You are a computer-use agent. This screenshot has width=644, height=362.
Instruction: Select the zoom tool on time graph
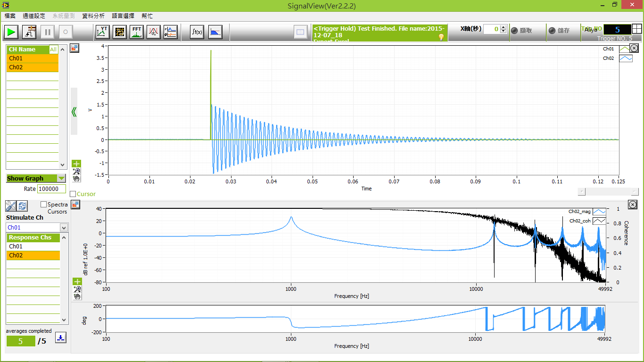(76, 171)
